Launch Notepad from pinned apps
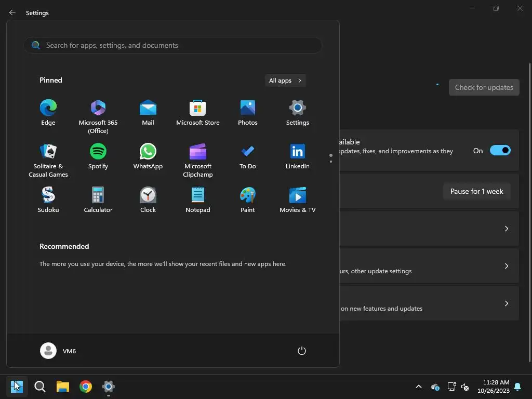The height and width of the screenshot is (399, 532). click(x=198, y=200)
